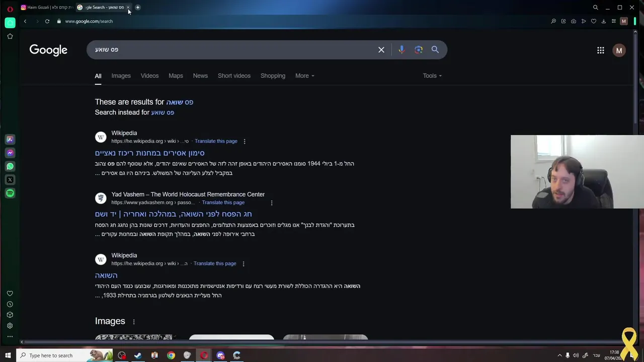
Task: Open a new tab with plus button
Action: [x=138, y=8]
